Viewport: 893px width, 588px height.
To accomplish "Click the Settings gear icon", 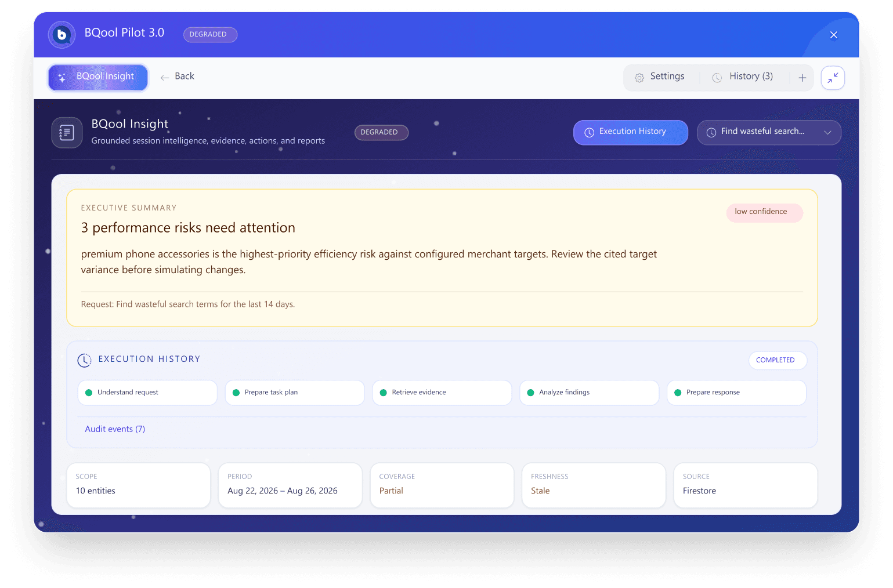I will [x=639, y=78].
